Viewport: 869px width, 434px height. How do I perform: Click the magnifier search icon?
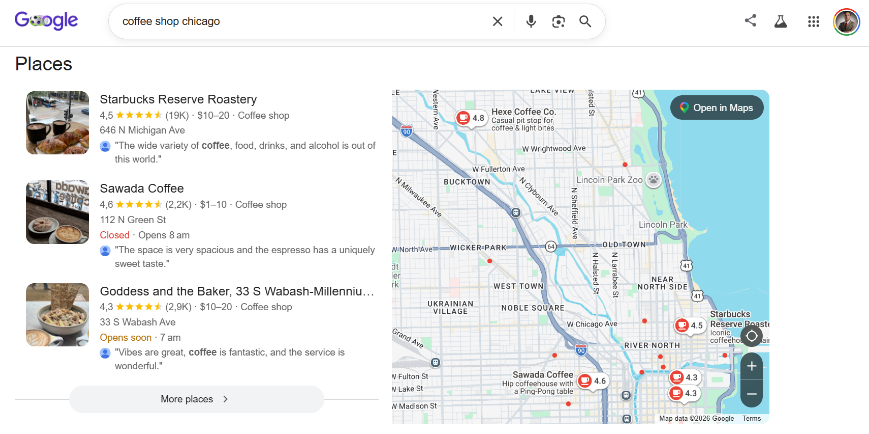(585, 22)
